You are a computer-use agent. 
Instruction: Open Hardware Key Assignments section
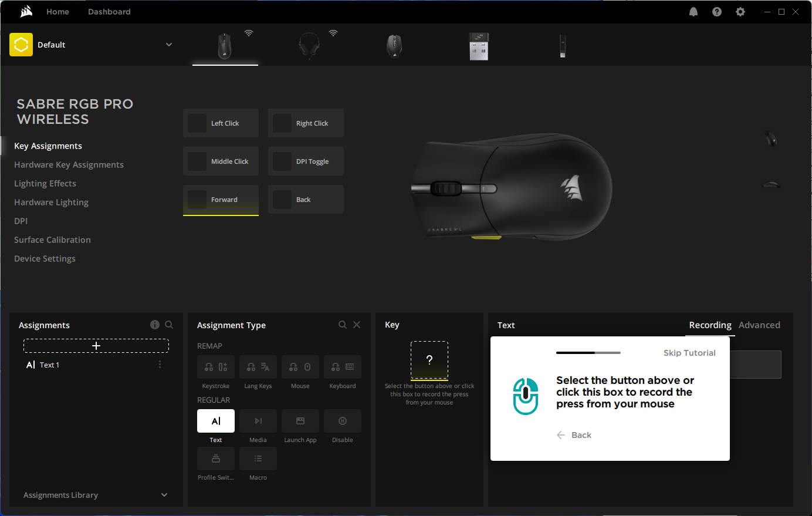[x=69, y=165]
